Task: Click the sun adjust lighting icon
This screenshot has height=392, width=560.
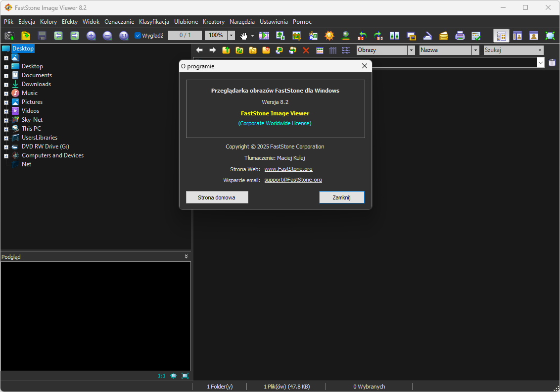Action: click(x=329, y=35)
